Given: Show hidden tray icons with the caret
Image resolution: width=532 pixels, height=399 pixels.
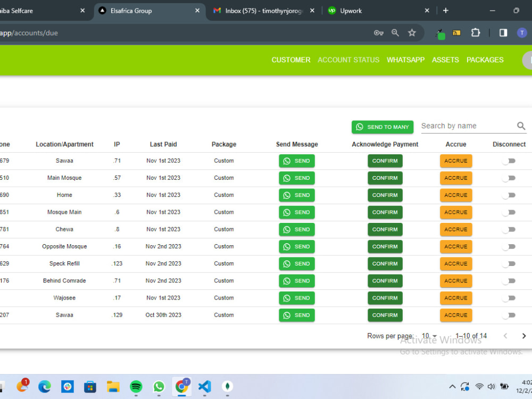Looking at the screenshot, I should coord(452,386).
